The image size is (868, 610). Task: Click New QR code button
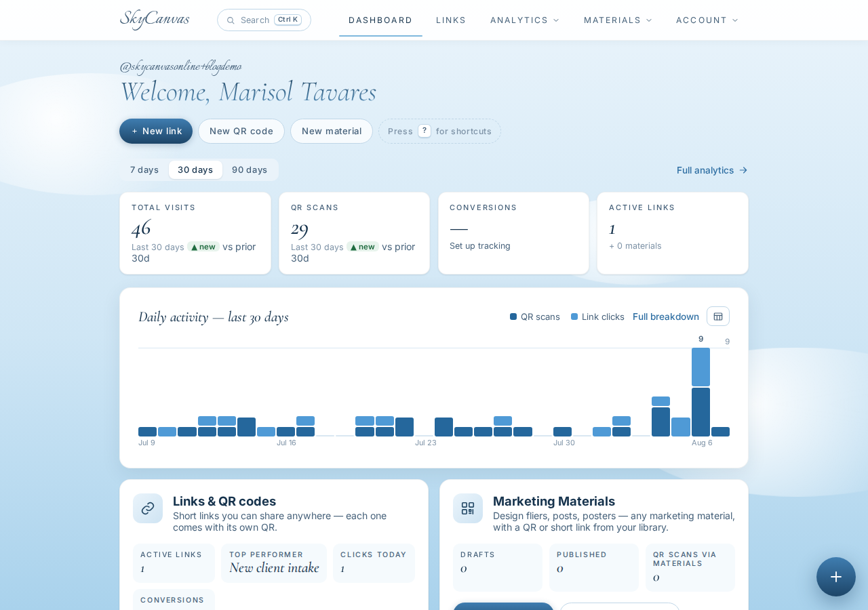[241, 131]
